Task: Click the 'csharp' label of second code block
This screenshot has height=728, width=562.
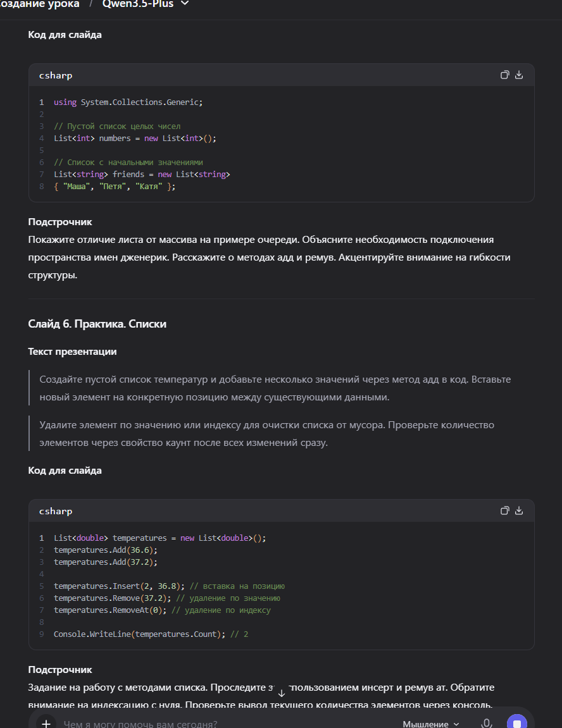Action: pyautogui.click(x=56, y=511)
